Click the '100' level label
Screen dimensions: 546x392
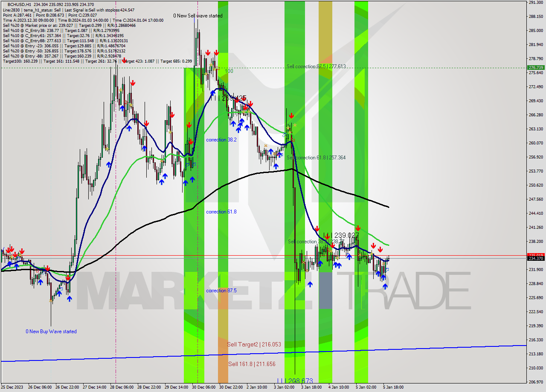[x=229, y=71]
